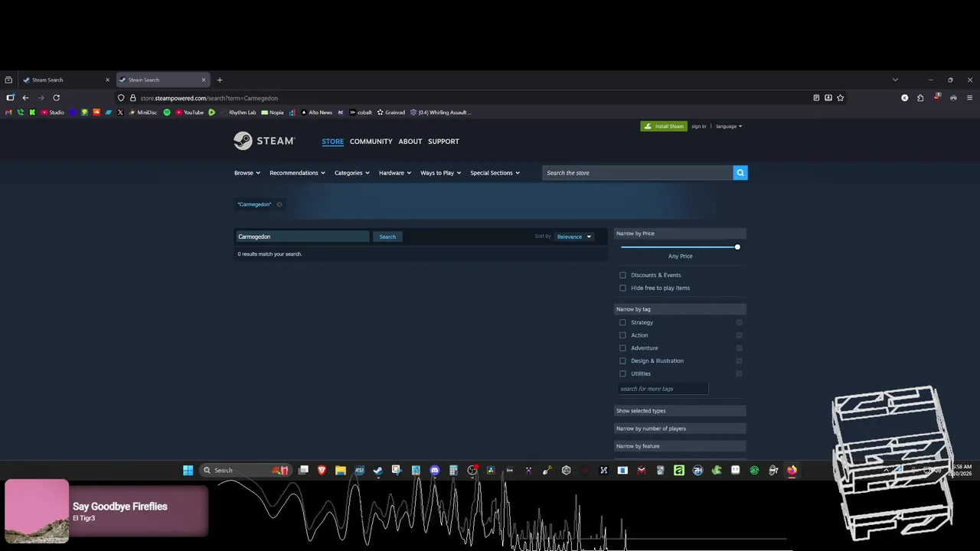Viewport: 980px width, 551px height.
Task: Click the sign in link
Action: [x=698, y=126]
